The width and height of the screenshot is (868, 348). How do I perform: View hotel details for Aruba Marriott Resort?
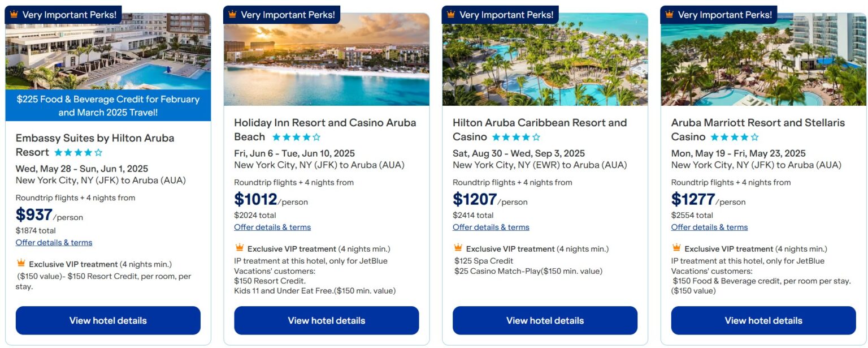[x=763, y=320]
